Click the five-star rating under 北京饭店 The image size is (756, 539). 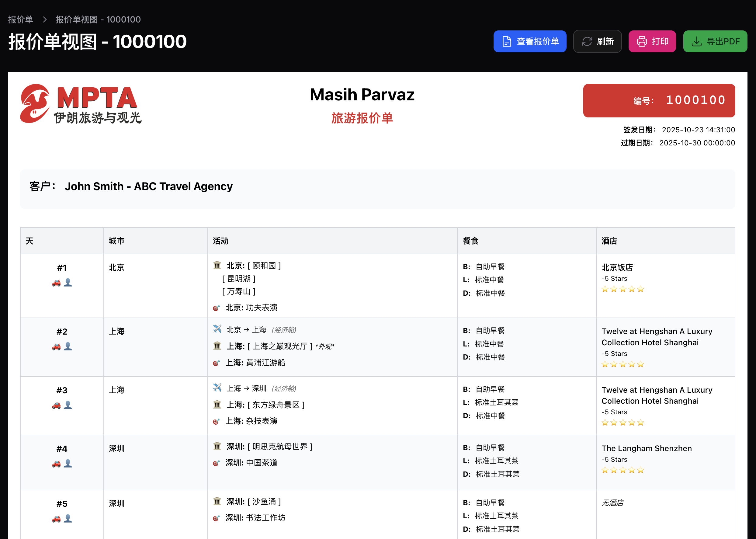(x=622, y=289)
